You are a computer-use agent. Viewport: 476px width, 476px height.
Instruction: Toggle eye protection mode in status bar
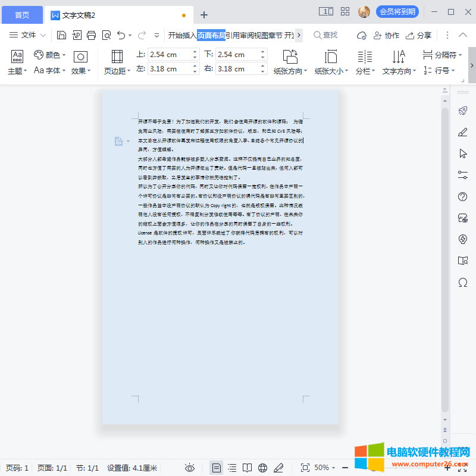click(190, 468)
